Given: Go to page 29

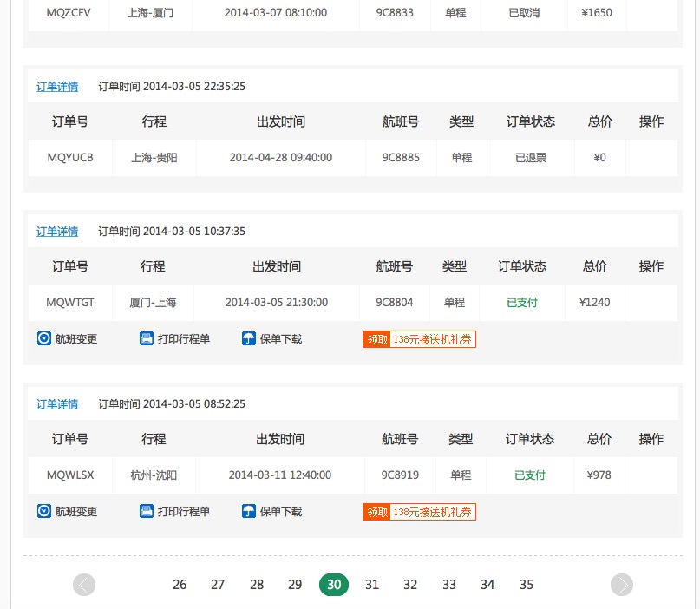Looking at the screenshot, I should coord(295,585).
